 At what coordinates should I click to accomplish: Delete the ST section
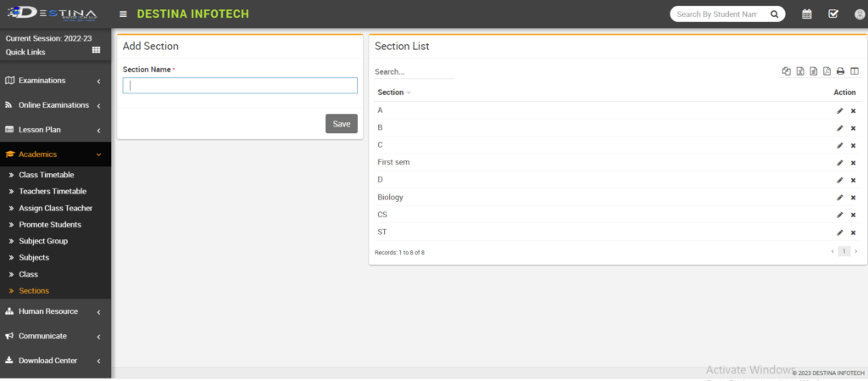tap(853, 233)
